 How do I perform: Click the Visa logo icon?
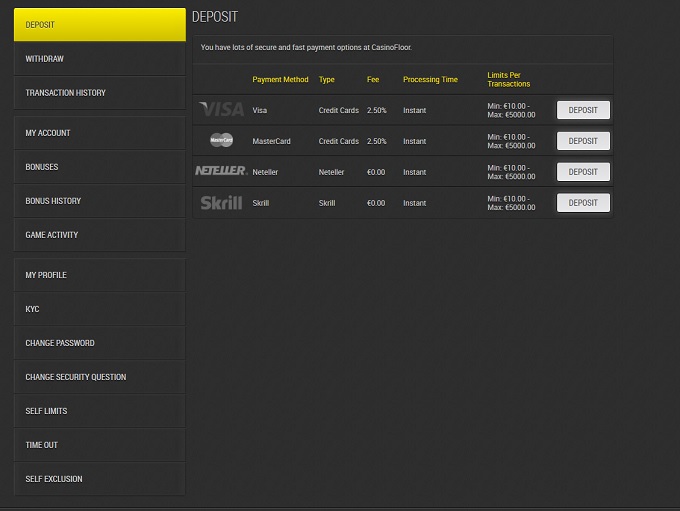(221, 110)
